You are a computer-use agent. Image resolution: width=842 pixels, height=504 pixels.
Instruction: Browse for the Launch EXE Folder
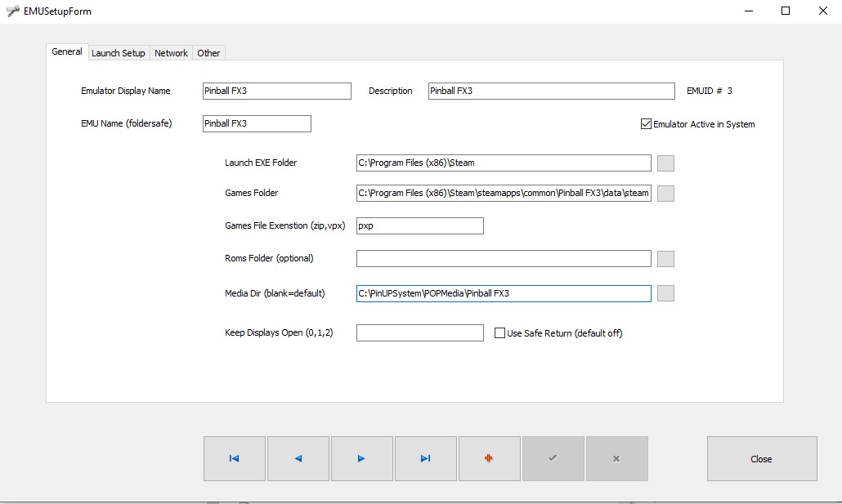(665, 163)
